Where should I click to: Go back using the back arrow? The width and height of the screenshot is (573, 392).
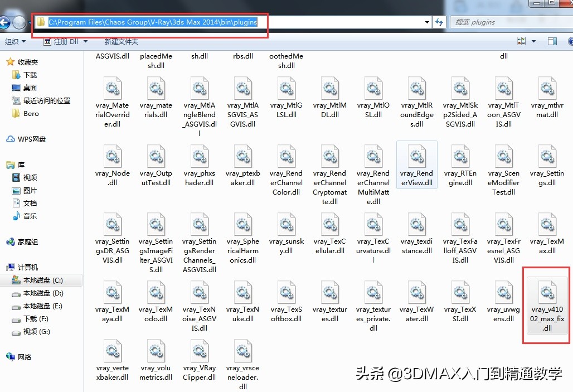point(4,22)
